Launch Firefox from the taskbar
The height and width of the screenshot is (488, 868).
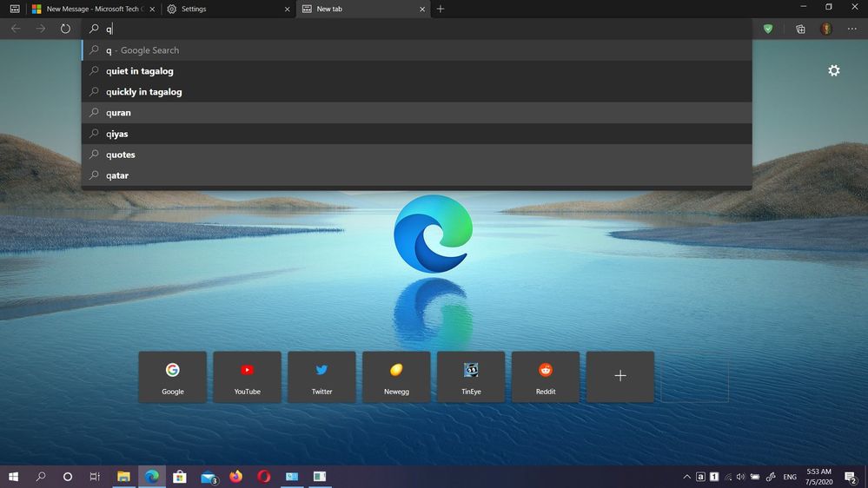(235, 477)
